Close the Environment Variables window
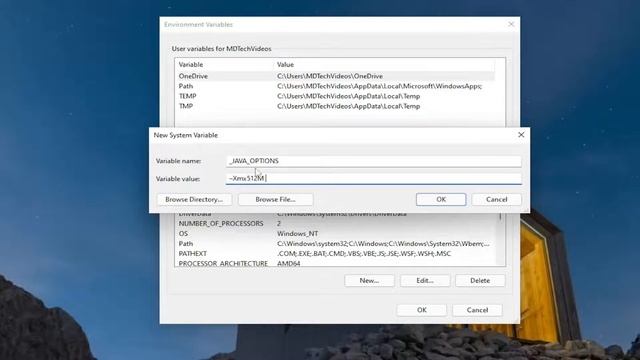640x360 pixels. point(511,24)
